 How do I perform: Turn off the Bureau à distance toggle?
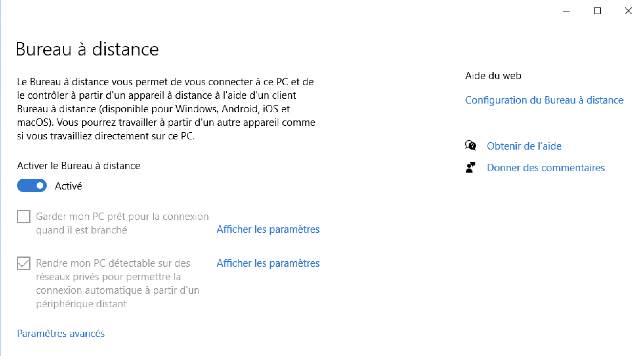32,185
